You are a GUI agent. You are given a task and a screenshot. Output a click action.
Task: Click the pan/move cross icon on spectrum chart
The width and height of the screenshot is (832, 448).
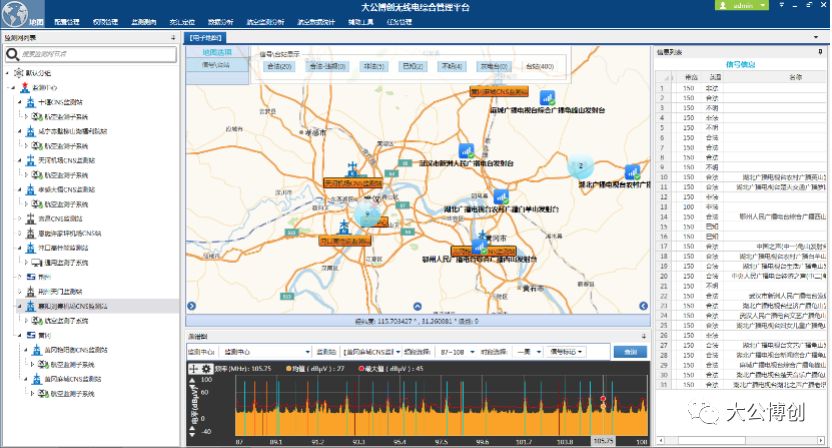(194, 369)
